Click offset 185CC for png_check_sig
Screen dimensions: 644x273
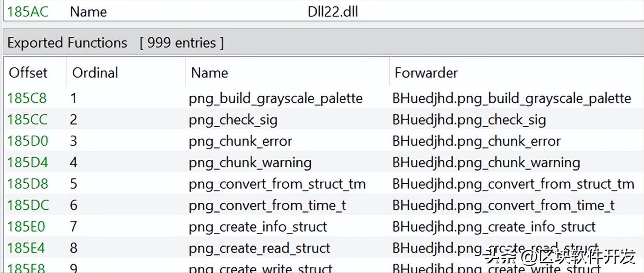point(27,120)
